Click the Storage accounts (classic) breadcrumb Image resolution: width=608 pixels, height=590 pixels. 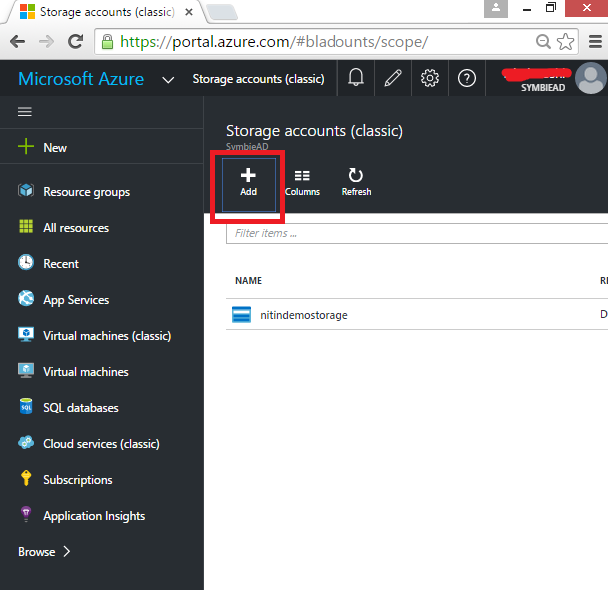(258, 79)
